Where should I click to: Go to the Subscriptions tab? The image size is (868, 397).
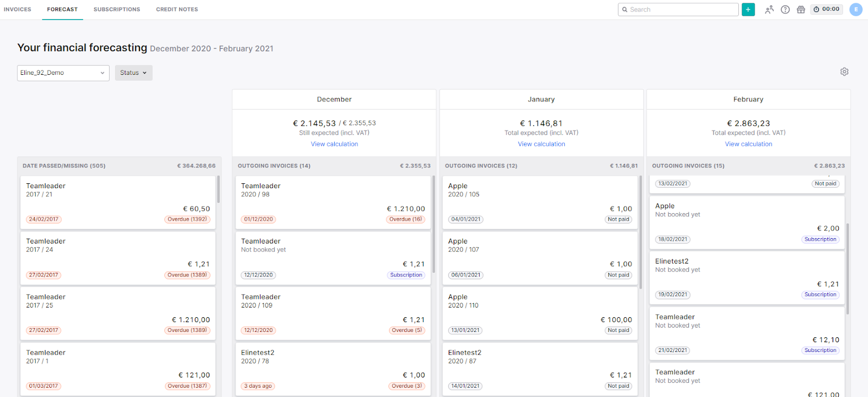click(117, 9)
